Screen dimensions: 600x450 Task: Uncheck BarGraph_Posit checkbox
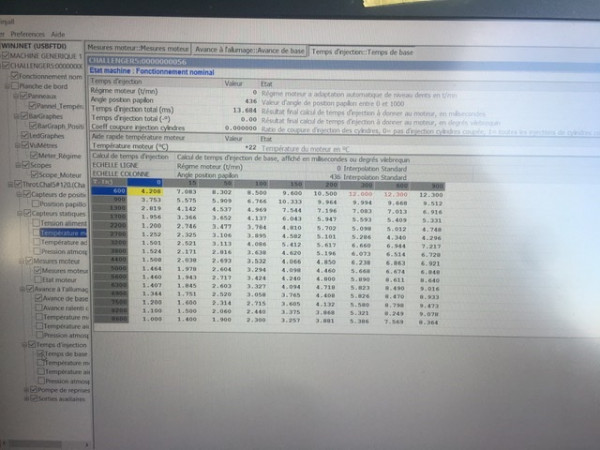(x=33, y=125)
